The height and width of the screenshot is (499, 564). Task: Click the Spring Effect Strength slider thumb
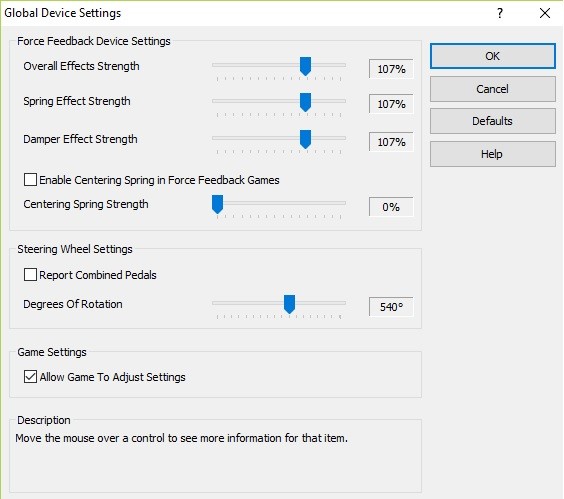[305, 102]
